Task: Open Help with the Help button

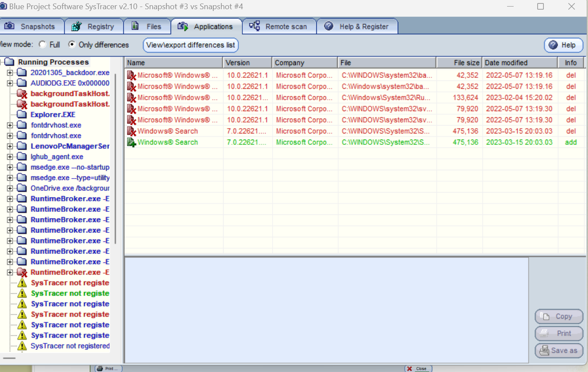Action: (563, 45)
